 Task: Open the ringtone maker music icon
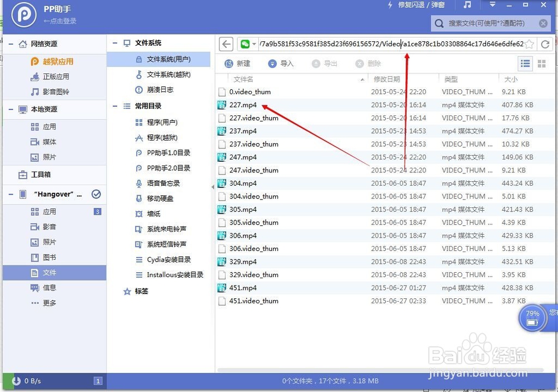tap(467, 5)
